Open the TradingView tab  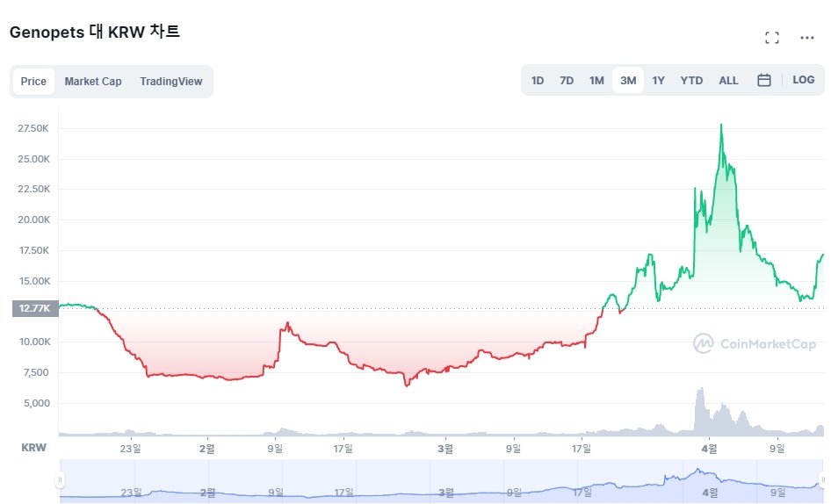click(x=171, y=82)
